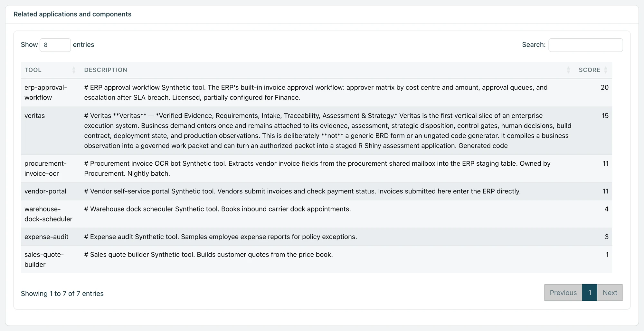The image size is (644, 331).
Task: Select the erp-approval-workflow row
Action: (316, 92)
